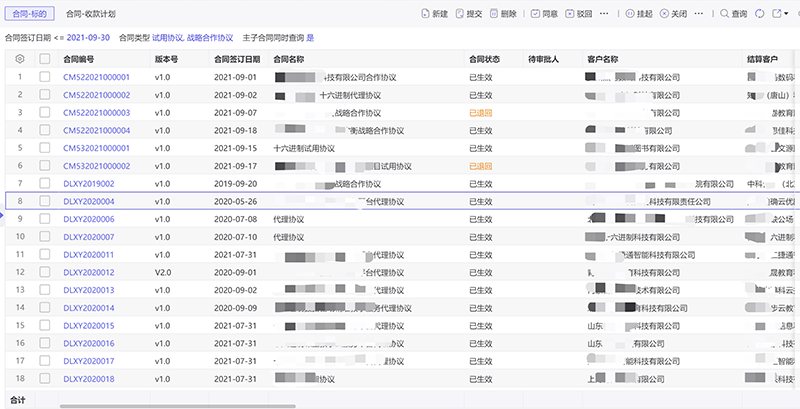The height and width of the screenshot is (409, 800).
Task: Open the more options ellipsis after 驳回
Action: (601, 14)
